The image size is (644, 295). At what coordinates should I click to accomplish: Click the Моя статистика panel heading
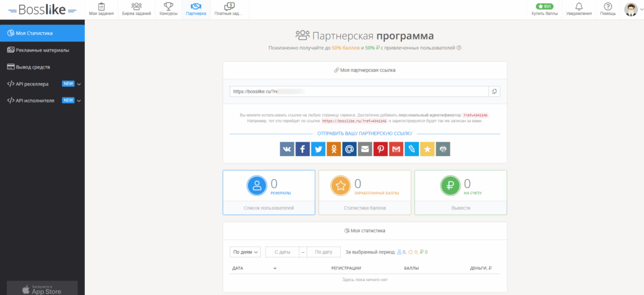click(x=365, y=231)
